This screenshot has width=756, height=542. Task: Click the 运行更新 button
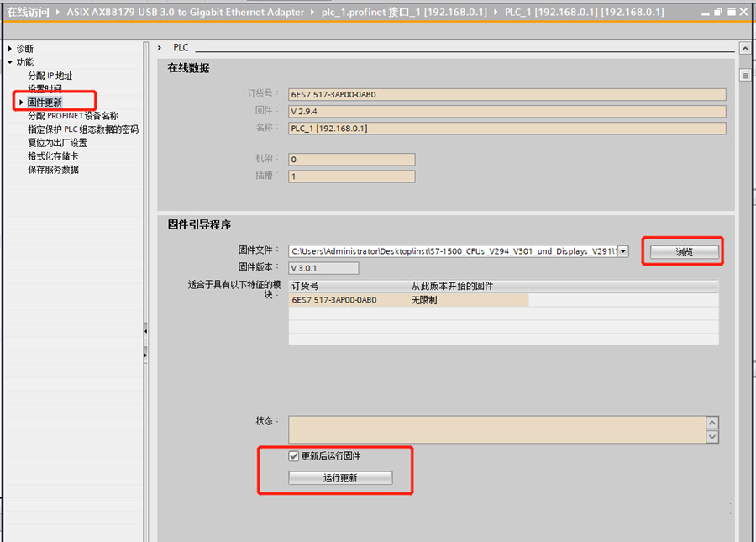point(340,478)
